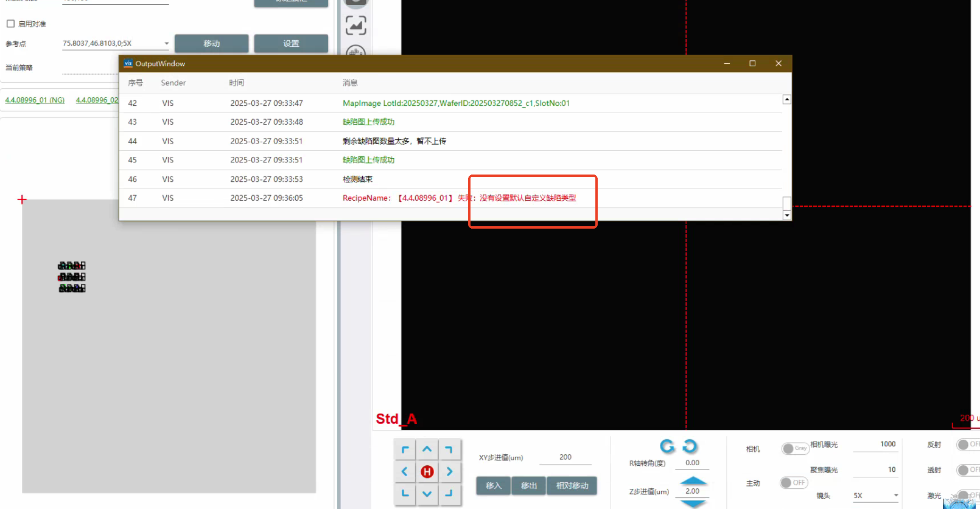The height and width of the screenshot is (509, 980).
Task: Click the 消息 column header
Action: tap(350, 83)
